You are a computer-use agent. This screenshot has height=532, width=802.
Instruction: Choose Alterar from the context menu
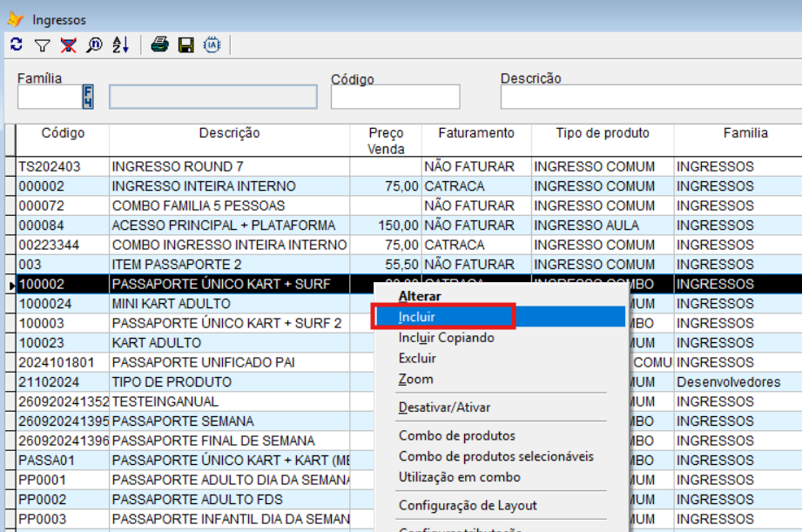420,296
